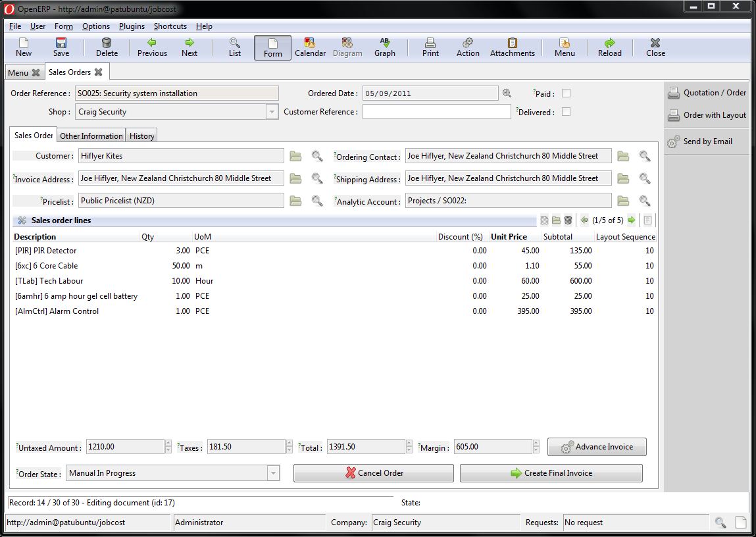Toggle the Paid checkbox
756x537 pixels.
tap(566, 93)
